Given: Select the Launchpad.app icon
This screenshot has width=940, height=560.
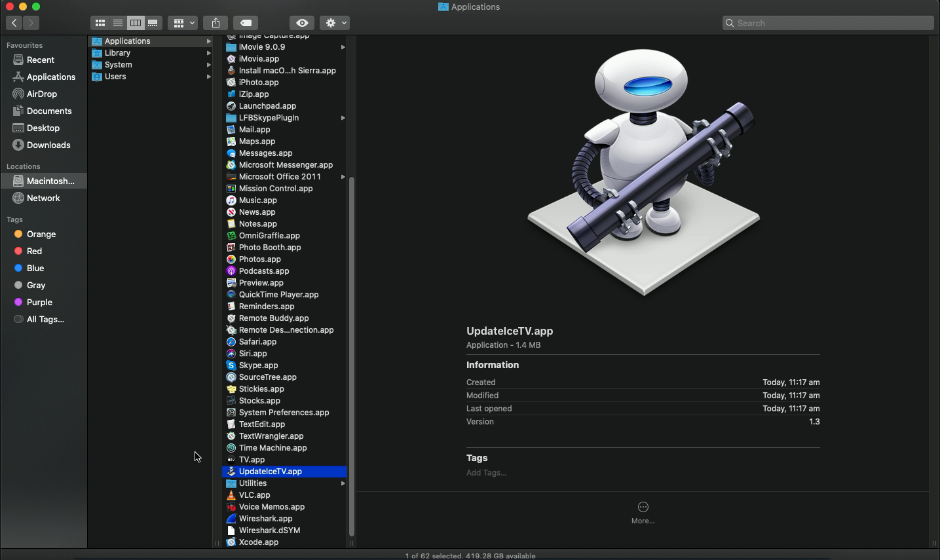Looking at the screenshot, I should point(231,106).
